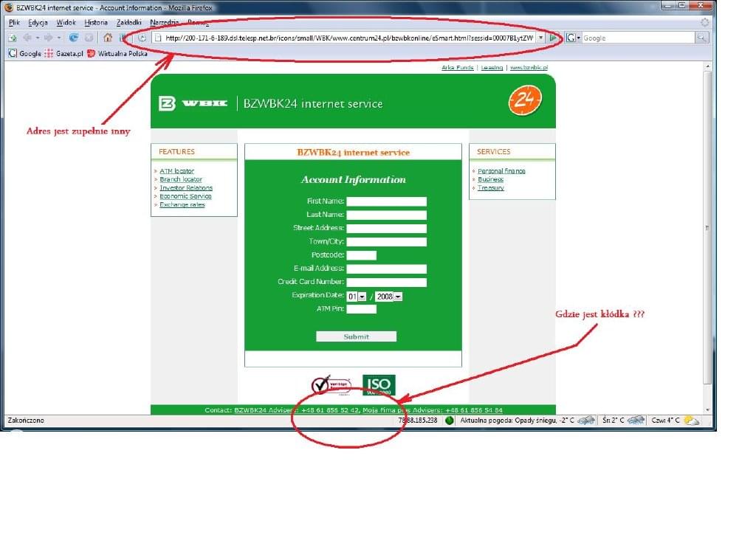
Task: Click the green globe status icon
Action: click(450, 421)
